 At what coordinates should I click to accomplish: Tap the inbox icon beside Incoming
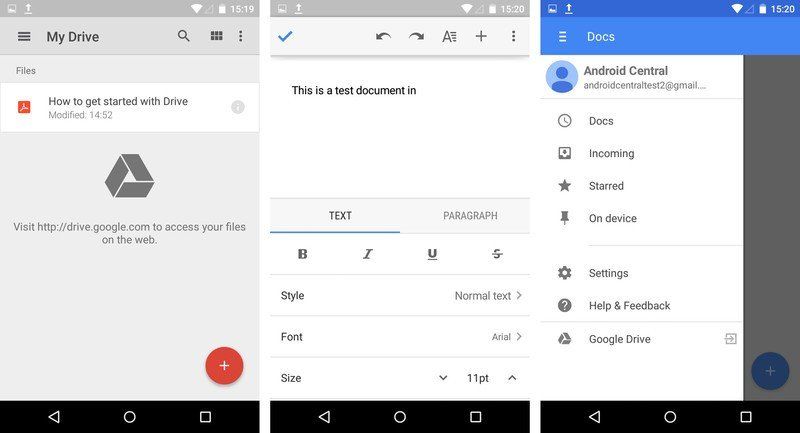(x=565, y=153)
